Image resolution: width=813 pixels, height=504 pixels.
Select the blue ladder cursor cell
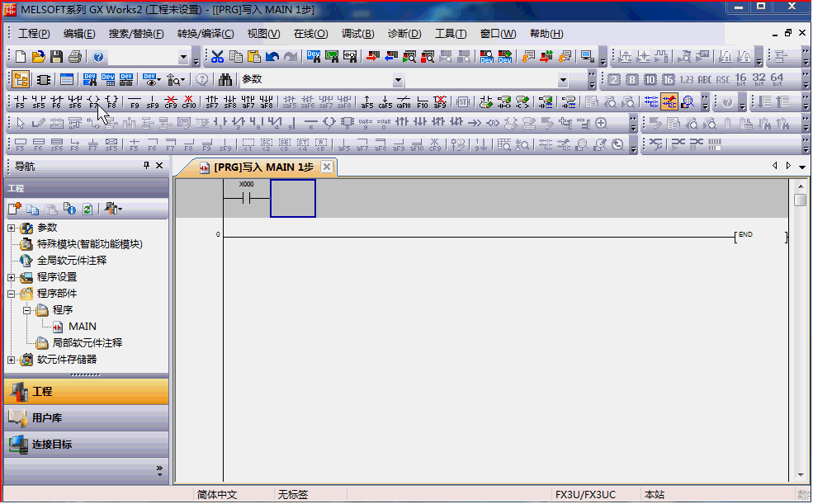point(293,199)
